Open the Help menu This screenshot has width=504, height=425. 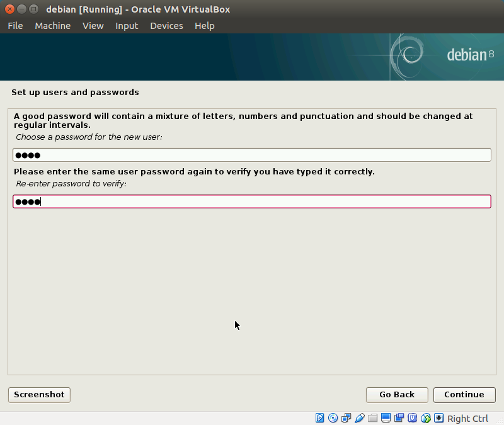[204, 26]
